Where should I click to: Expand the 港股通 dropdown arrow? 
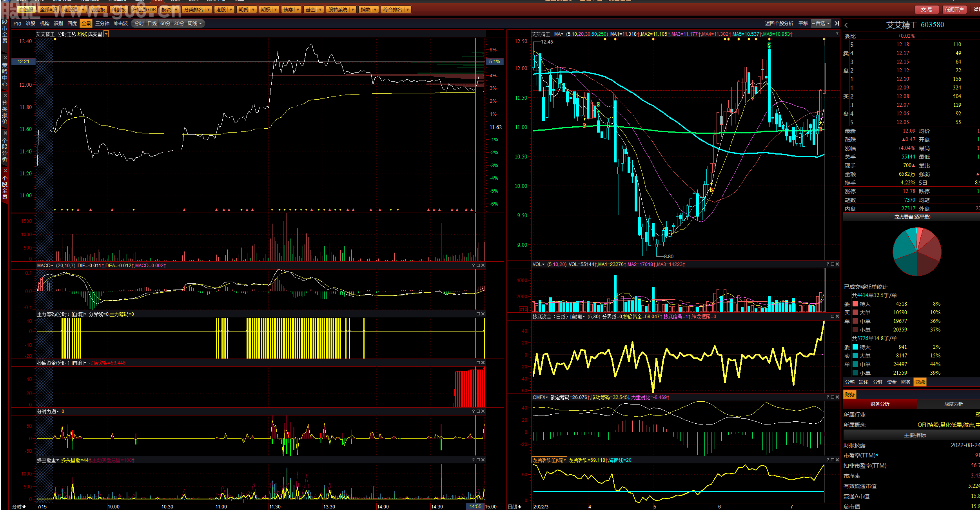click(83, 9)
